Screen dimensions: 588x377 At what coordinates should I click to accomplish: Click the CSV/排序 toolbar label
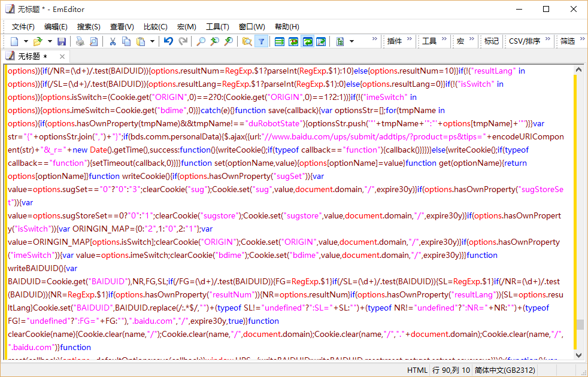click(x=524, y=41)
